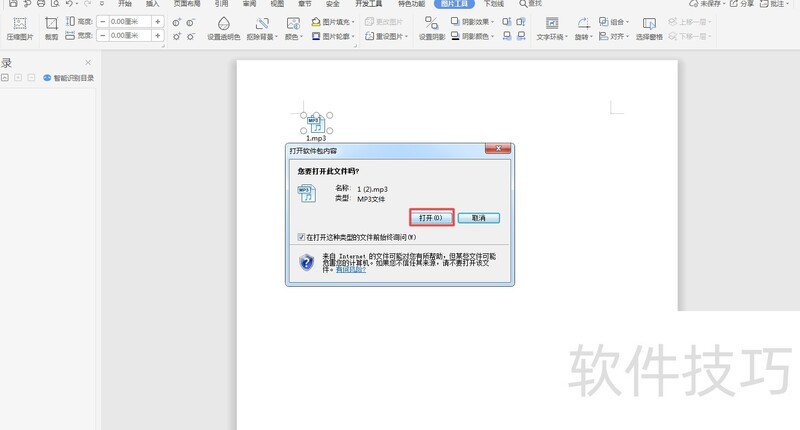Click the print icon in the quick access bar
Screen dimensions: 800x430
(41, 4)
